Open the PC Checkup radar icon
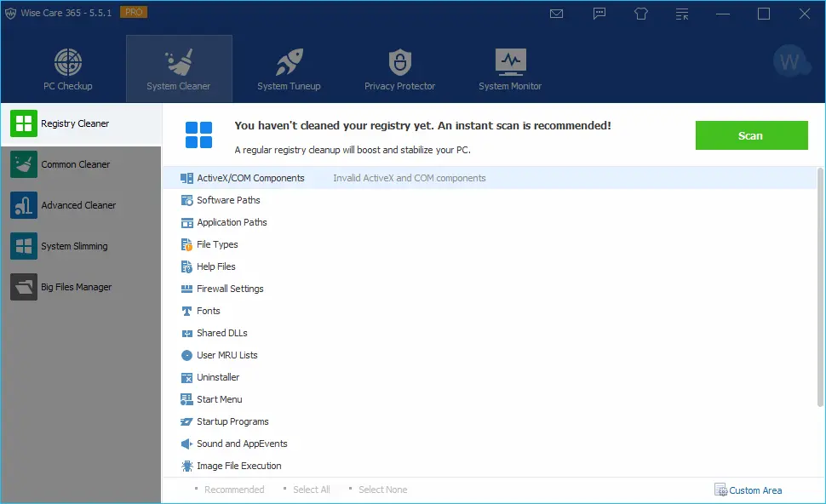Screen dimensions: 826x504 pos(68,62)
